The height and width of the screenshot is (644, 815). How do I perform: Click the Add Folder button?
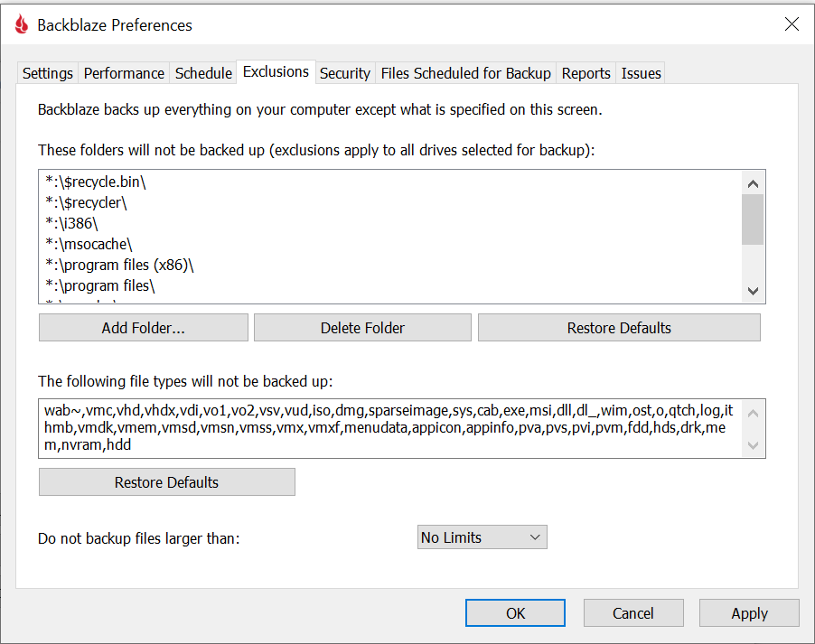pyautogui.click(x=144, y=328)
